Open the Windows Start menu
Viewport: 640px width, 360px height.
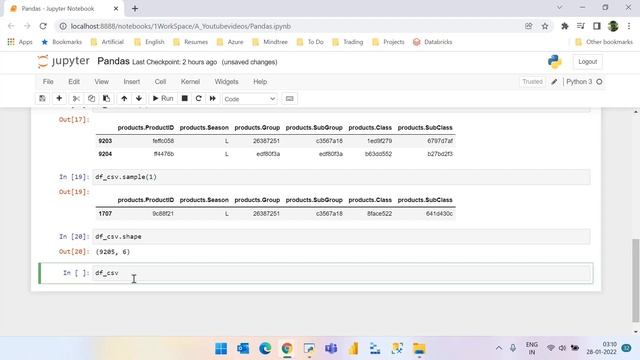pyautogui.click(x=221, y=349)
